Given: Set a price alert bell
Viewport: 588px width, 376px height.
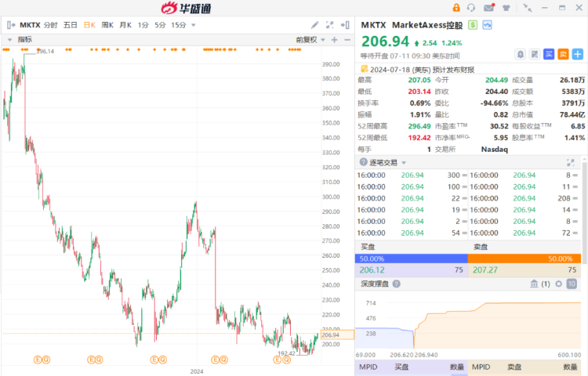Looking at the screenshot, I should (521, 54).
